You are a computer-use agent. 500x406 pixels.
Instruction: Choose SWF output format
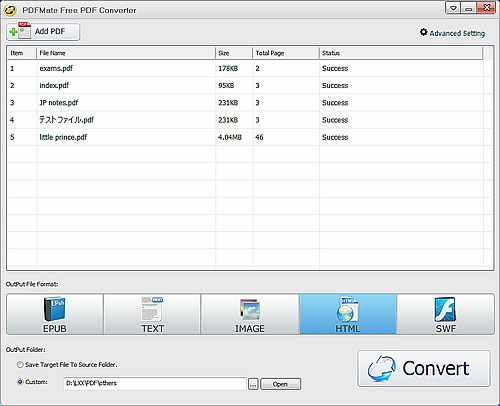click(x=446, y=314)
